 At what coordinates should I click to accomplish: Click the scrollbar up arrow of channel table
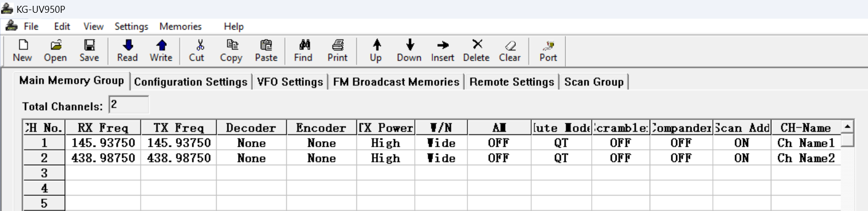coord(848,126)
